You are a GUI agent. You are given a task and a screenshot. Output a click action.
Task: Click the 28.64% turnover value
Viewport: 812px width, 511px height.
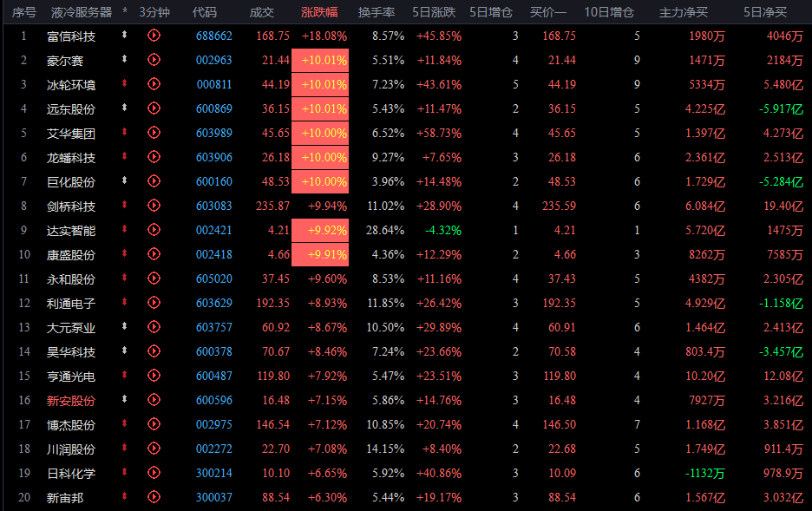(x=385, y=231)
